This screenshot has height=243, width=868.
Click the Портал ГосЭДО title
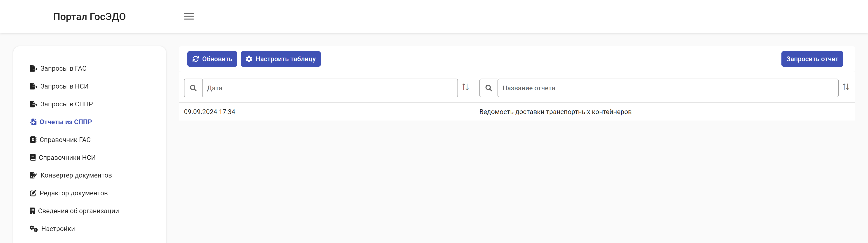click(89, 16)
